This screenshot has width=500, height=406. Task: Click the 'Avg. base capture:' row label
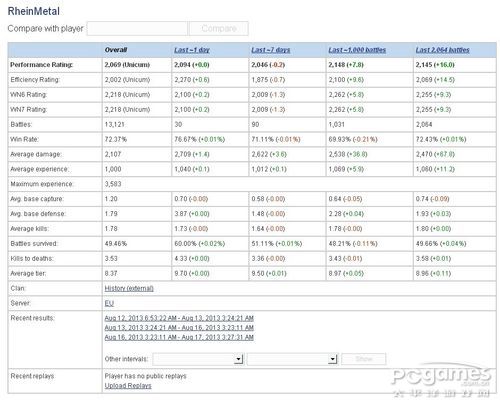[x=37, y=199]
